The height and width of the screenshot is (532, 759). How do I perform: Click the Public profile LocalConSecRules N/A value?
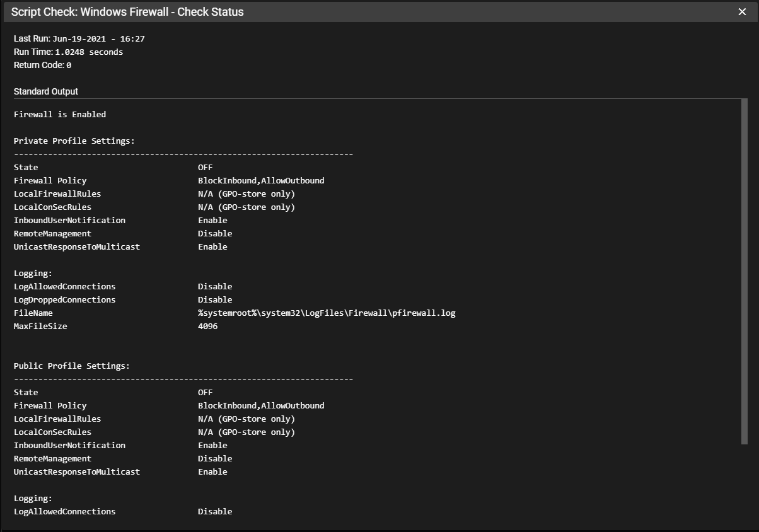tap(246, 432)
